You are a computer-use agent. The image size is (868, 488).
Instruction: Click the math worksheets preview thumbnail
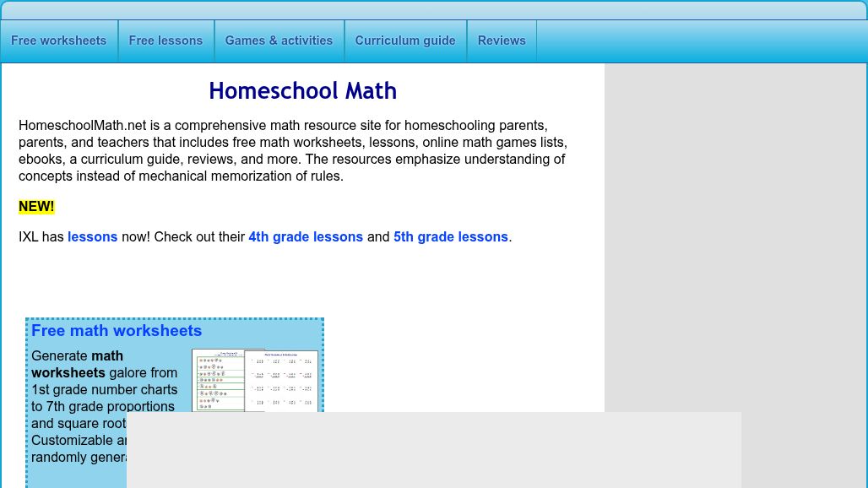coord(255,381)
